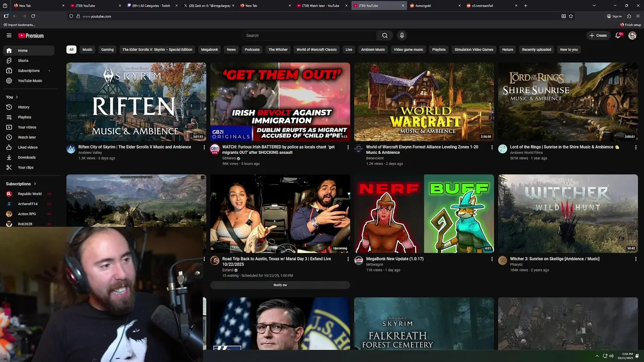Click the Create button
The height and width of the screenshot is (362, 644).
tap(598, 36)
